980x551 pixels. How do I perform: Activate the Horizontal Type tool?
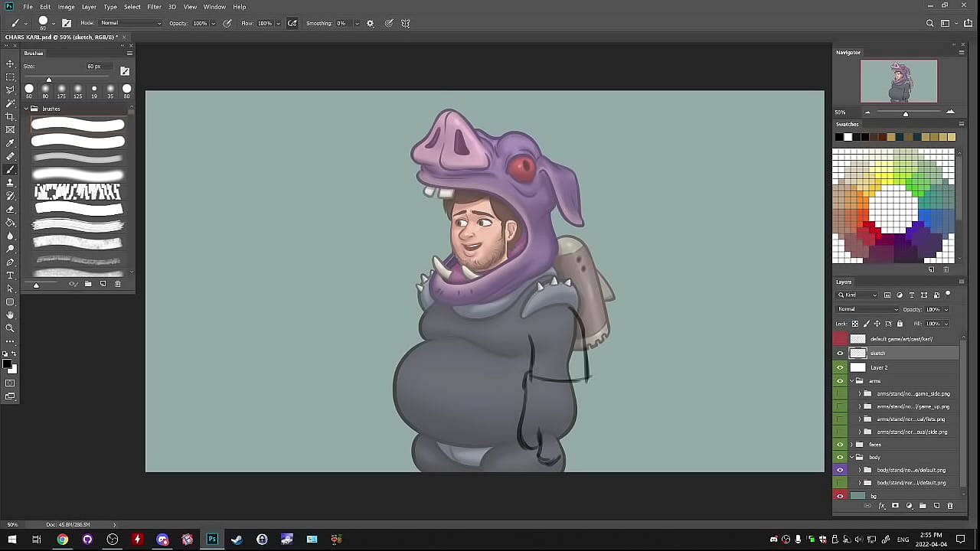click(10, 275)
